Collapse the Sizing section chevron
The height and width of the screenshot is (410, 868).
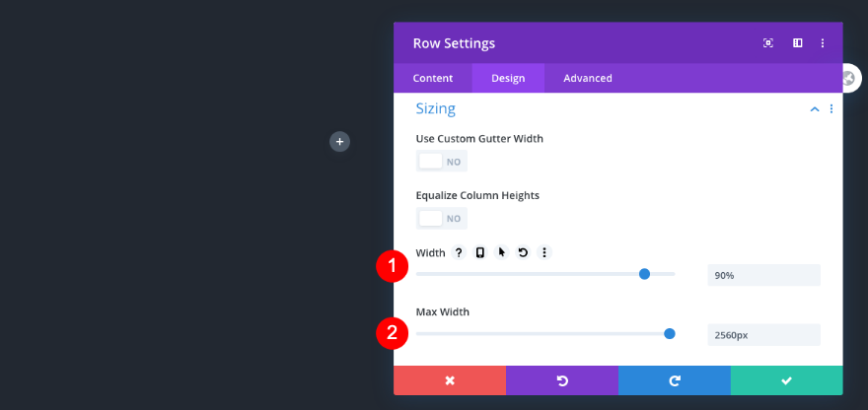[x=815, y=109]
